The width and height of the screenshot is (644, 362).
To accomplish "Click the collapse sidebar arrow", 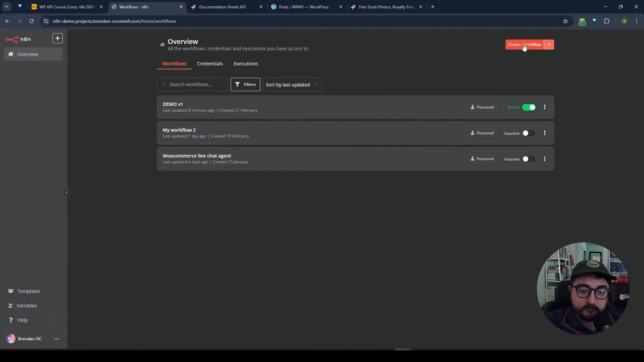I will pyautogui.click(x=66, y=192).
